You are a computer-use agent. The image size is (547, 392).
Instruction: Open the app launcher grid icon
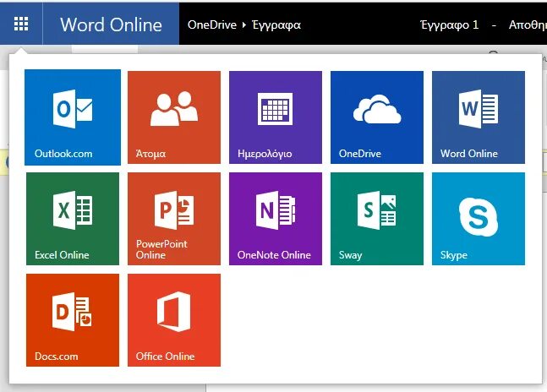tap(21, 24)
